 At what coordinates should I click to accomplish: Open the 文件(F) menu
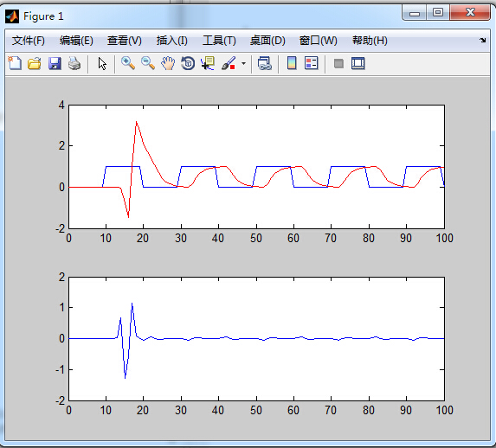coord(29,41)
